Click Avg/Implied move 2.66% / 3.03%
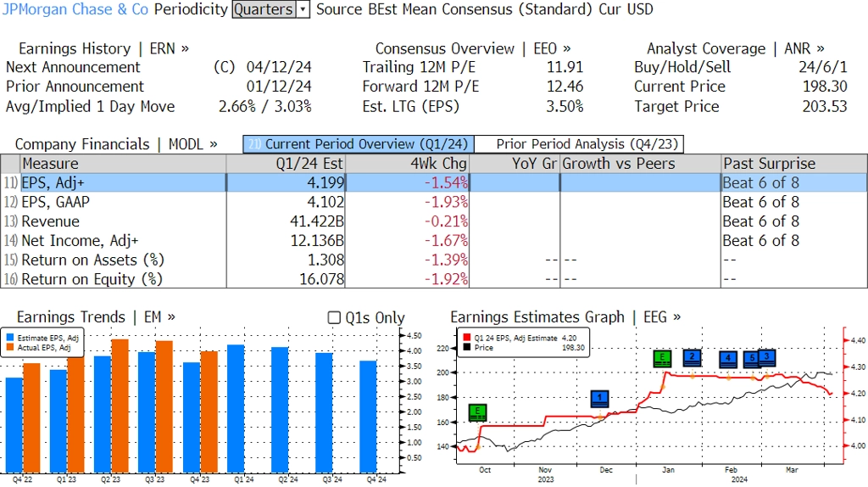868x487 pixels. pos(265,106)
